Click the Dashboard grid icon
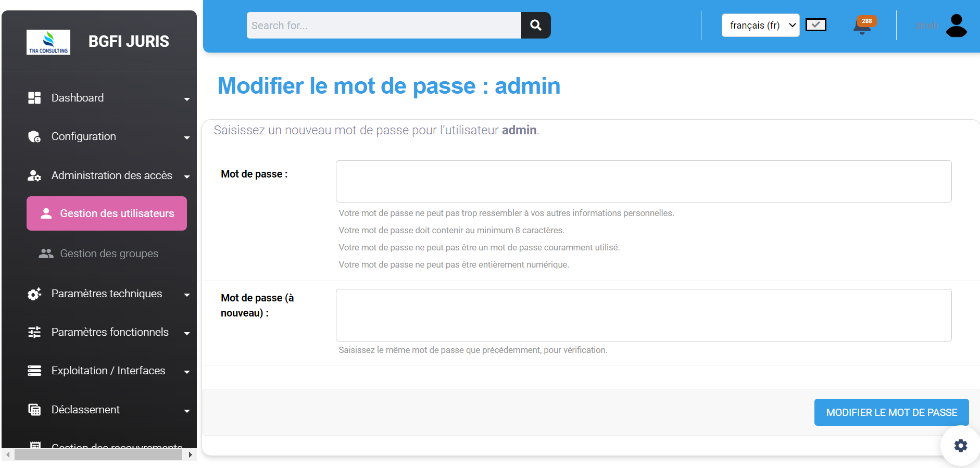The width and height of the screenshot is (980, 468). [x=34, y=98]
